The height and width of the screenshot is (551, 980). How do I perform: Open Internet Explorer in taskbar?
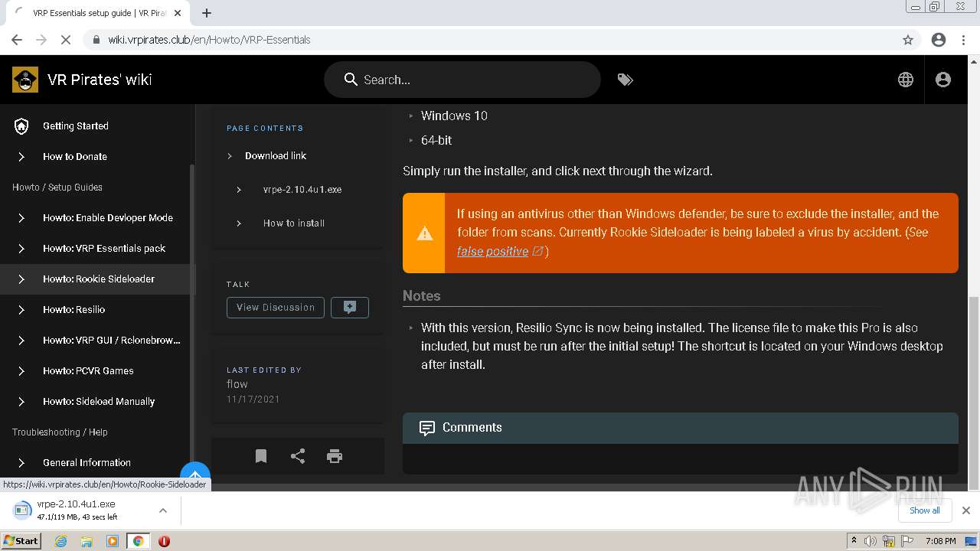[60, 541]
